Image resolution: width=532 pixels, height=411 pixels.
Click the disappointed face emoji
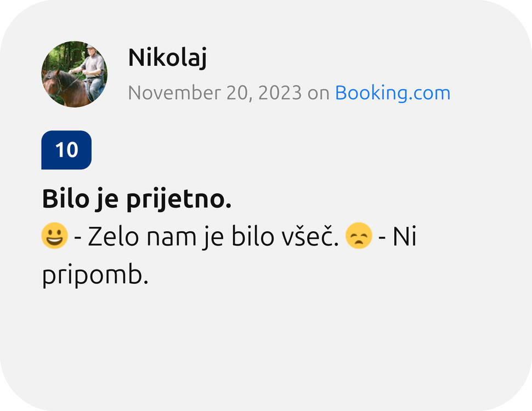point(359,236)
